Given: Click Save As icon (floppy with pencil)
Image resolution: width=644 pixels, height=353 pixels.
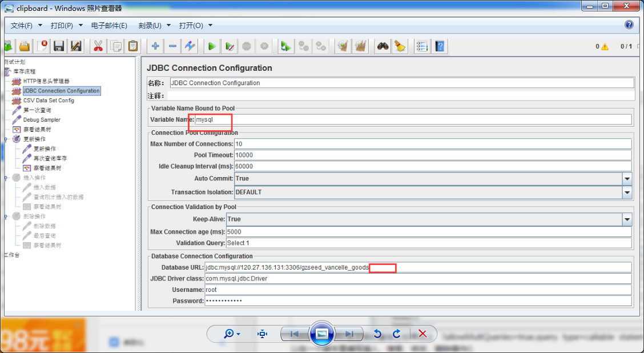Looking at the screenshot, I should (76, 46).
